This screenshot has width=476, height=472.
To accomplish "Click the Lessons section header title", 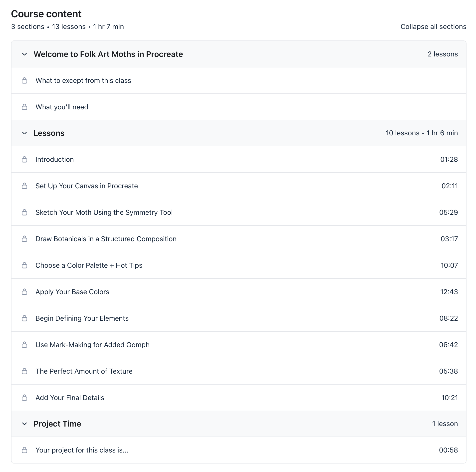I will [49, 133].
